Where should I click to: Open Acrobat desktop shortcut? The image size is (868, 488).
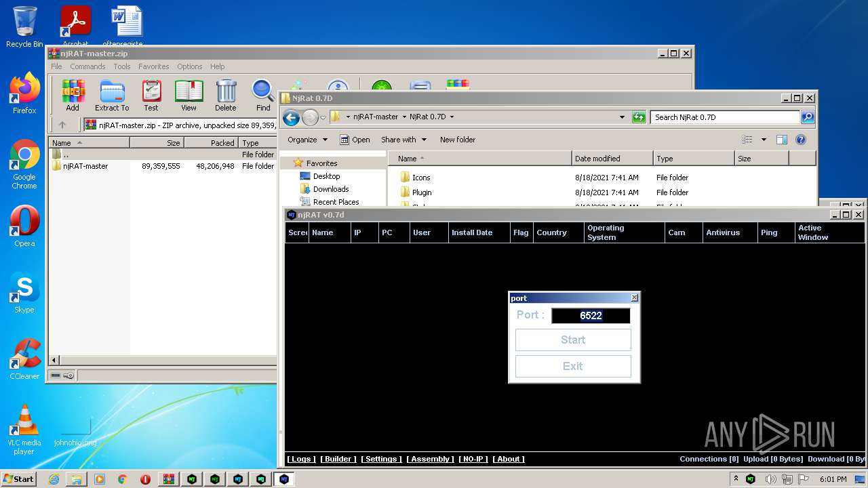[76, 27]
